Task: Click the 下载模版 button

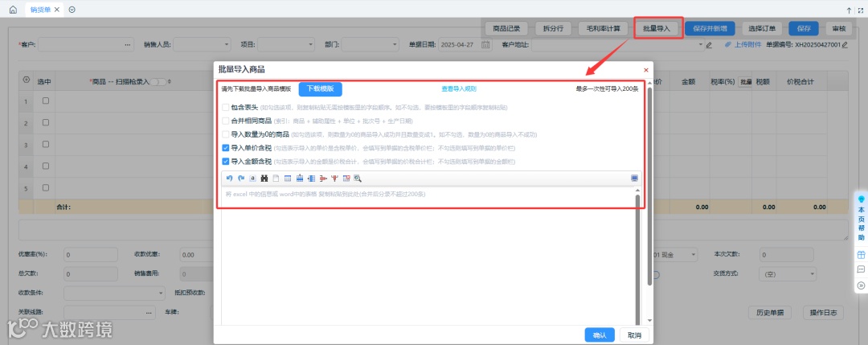Action: click(x=321, y=89)
